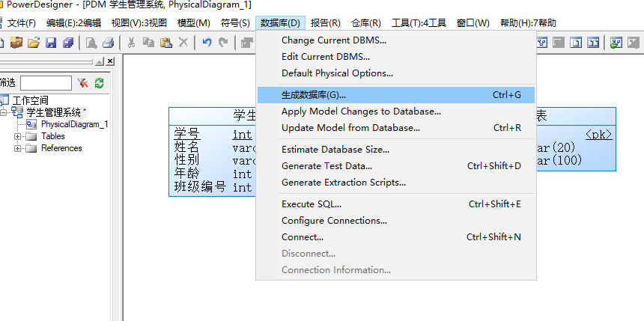
Task: Click the single floppy Save icon
Action: 51,43
